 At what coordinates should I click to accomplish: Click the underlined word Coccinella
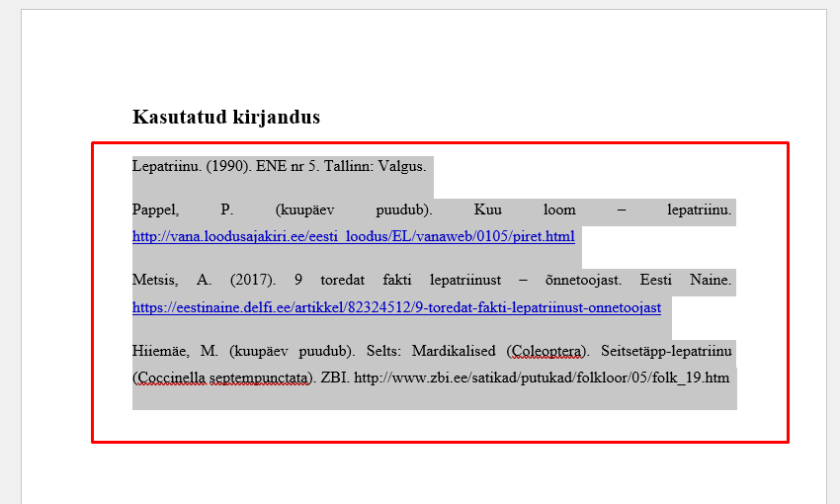click(169, 378)
